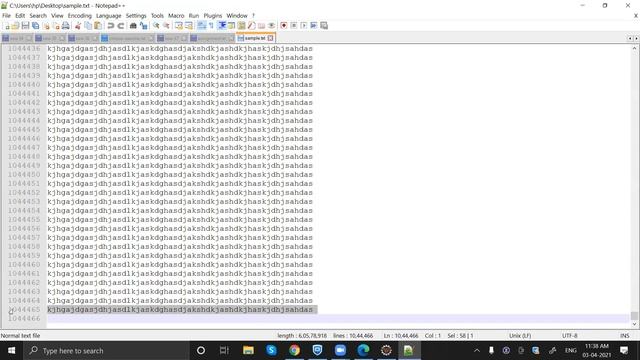Open the Tools menu
Viewport: 640px width, 360px height.
pyautogui.click(x=157, y=16)
